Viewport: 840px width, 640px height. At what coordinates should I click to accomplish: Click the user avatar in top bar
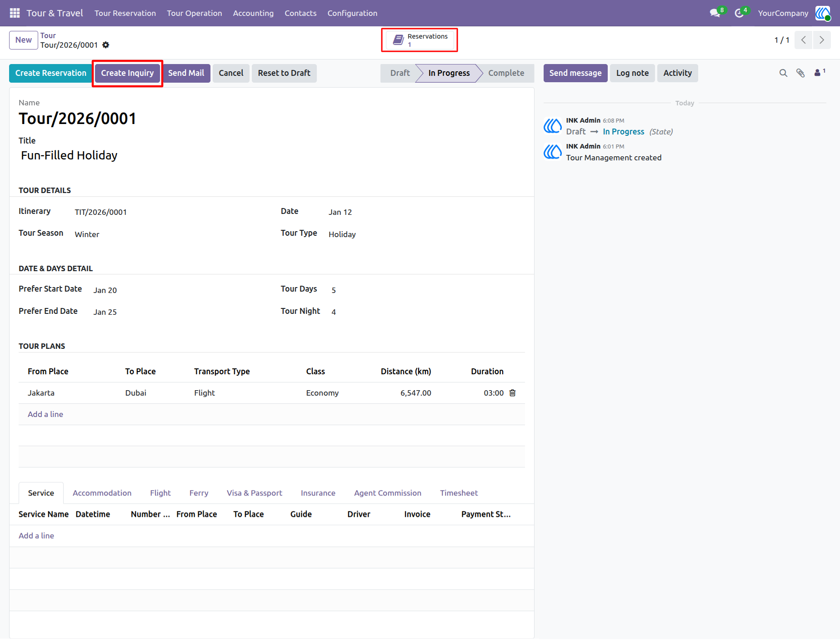(823, 13)
